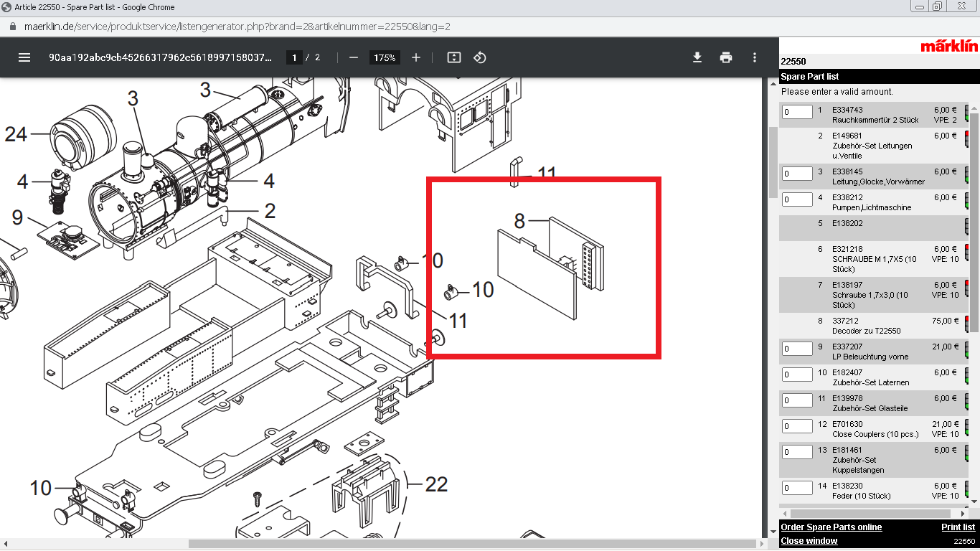
Task: Click amount field for Rauchkammertür 2 Stück
Action: click(x=797, y=112)
